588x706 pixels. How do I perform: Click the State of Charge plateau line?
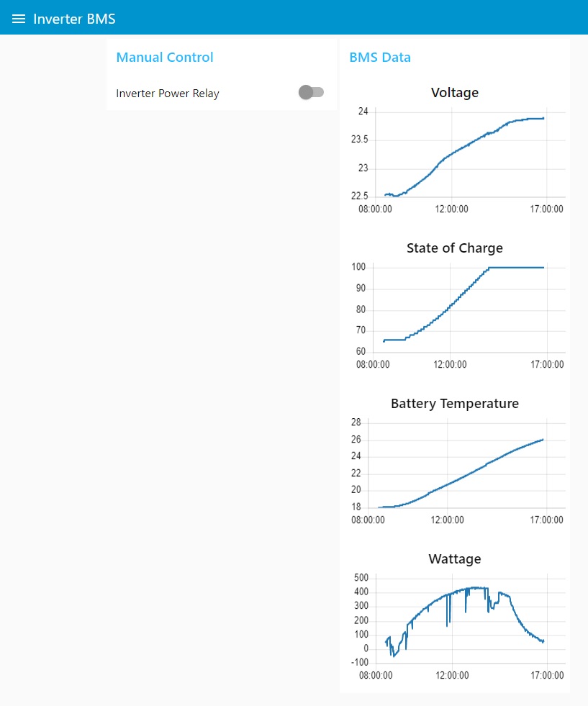517,268
